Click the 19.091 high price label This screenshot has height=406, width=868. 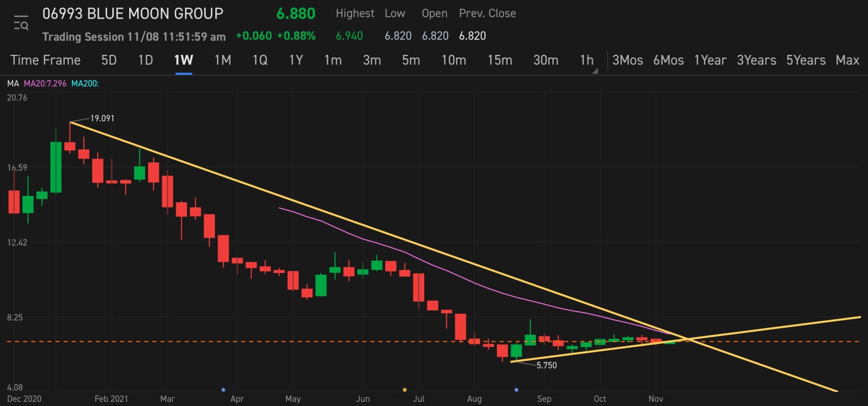click(x=102, y=118)
